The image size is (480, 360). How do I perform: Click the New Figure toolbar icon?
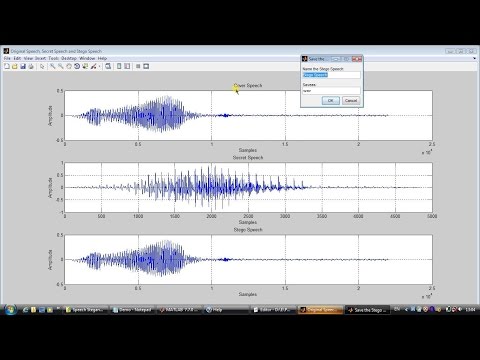click(x=7, y=66)
